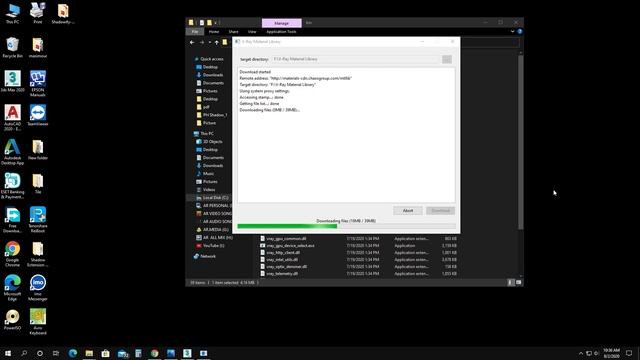The width and height of the screenshot is (640, 360).
Task: Open the Autodesk Desktop App shortcut
Action: click(12, 152)
